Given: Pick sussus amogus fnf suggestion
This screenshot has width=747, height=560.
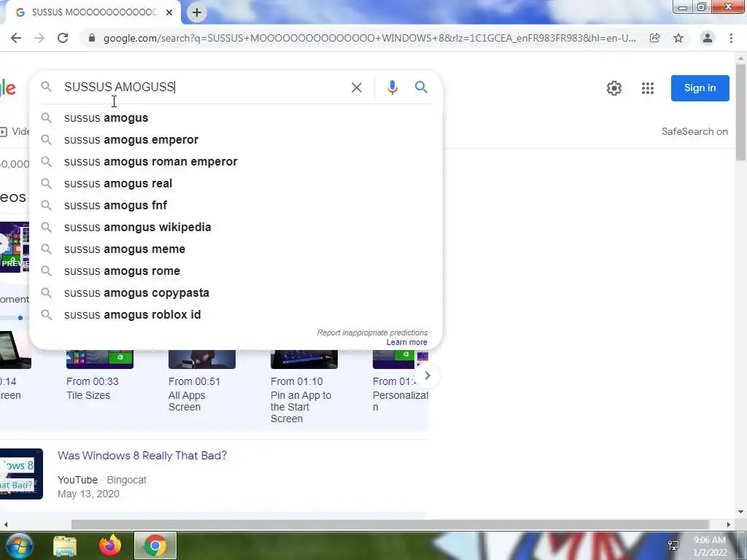Looking at the screenshot, I should (236, 205).
